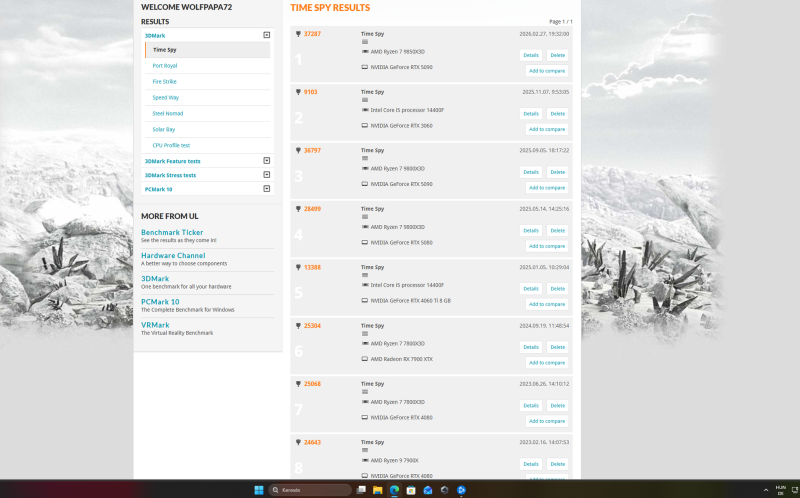Open the 3DMark link under More From UL

tap(155, 279)
